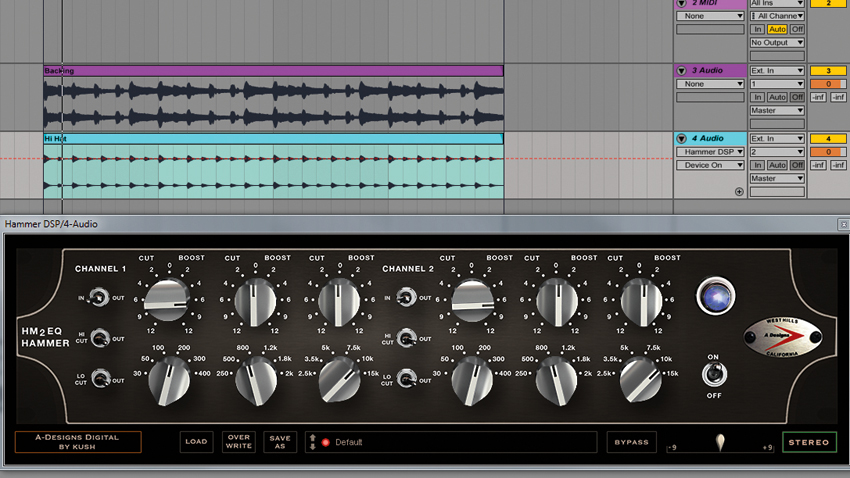Flip Channel 1 LO CUT switch
The width and height of the screenshot is (850, 478).
100,378
